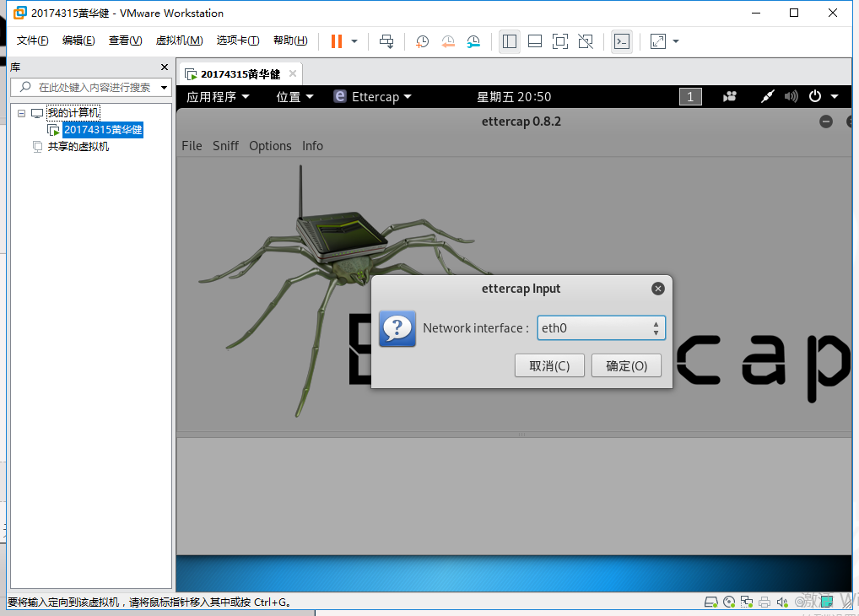Click the 取消(C) cancel button
Viewport: 859px width, 616px height.
click(x=549, y=365)
